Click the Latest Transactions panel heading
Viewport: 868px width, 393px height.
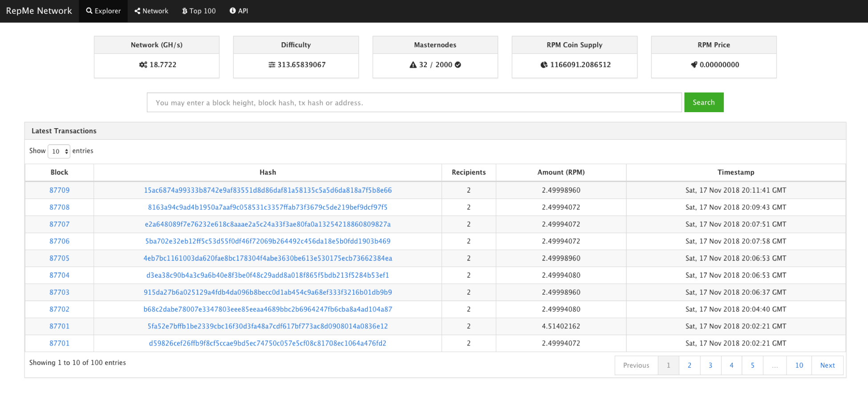[x=64, y=131]
